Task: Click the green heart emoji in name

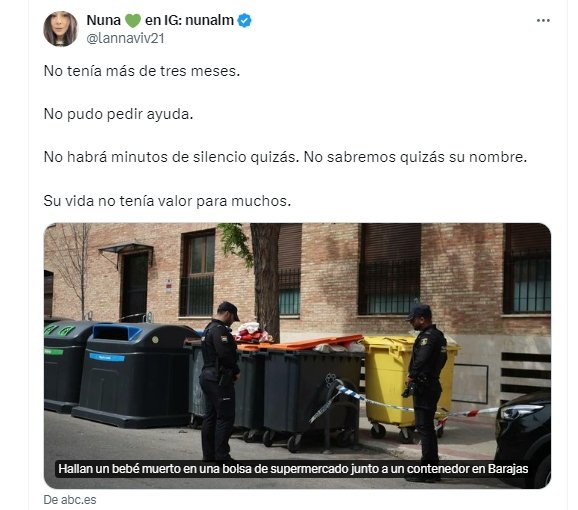Action: [x=133, y=20]
